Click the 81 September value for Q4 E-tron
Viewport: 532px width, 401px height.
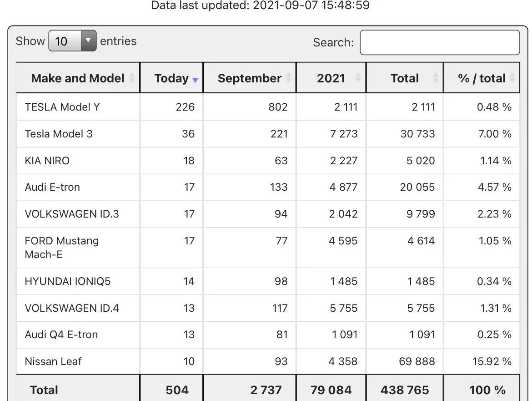pos(282,335)
